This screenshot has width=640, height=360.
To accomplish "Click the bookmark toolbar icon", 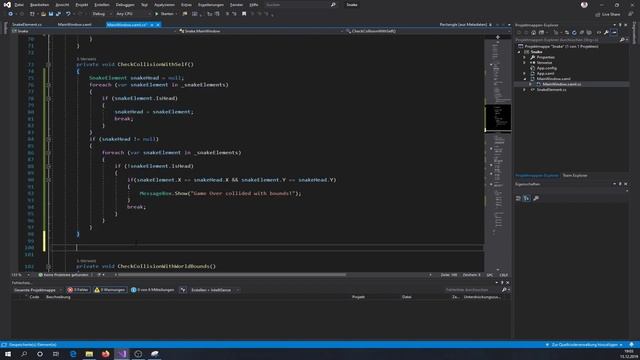I will (x=244, y=14).
